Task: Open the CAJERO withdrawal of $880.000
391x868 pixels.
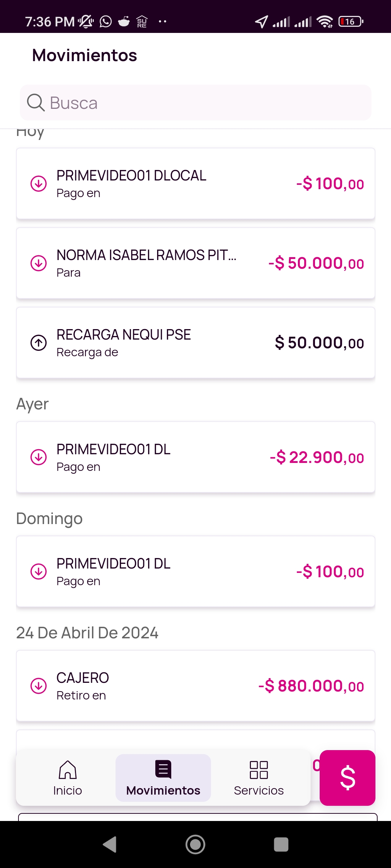Action: pos(195,686)
